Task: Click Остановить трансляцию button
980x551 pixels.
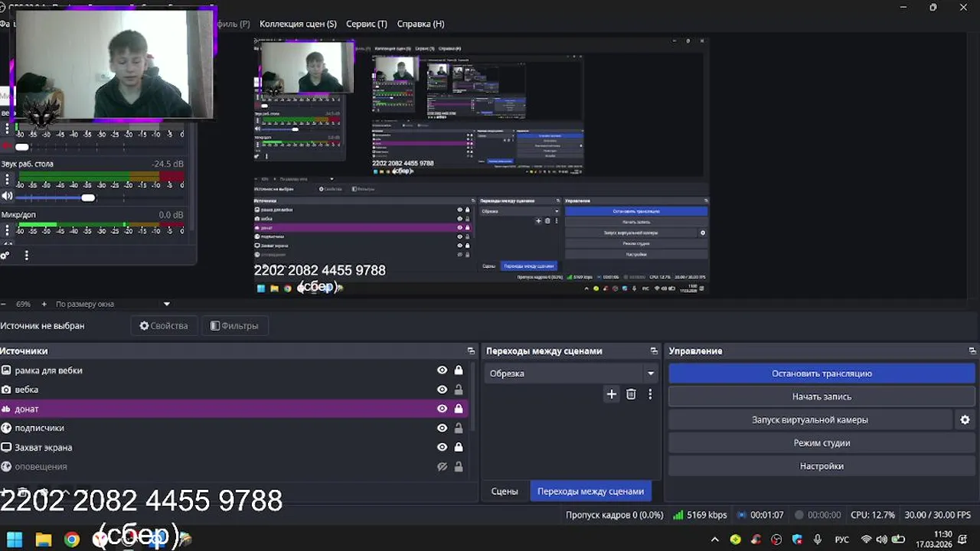Action: 822,373
